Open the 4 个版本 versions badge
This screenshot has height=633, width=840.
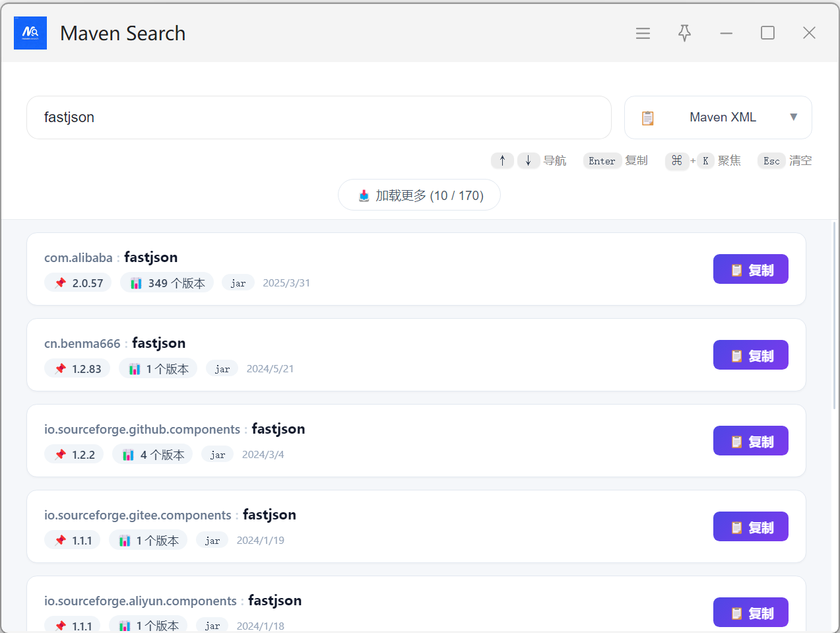pos(152,454)
